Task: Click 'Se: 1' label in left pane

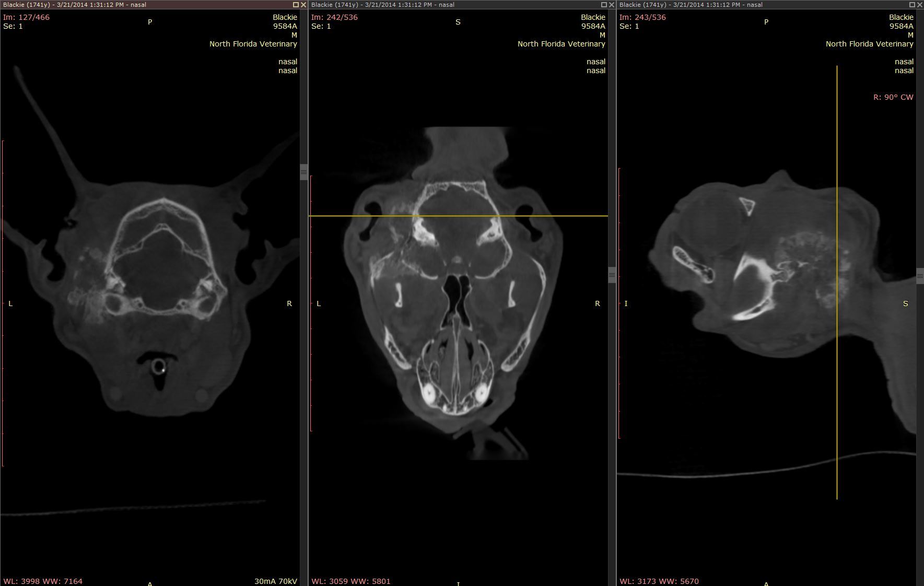Action: [x=13, y=26]
